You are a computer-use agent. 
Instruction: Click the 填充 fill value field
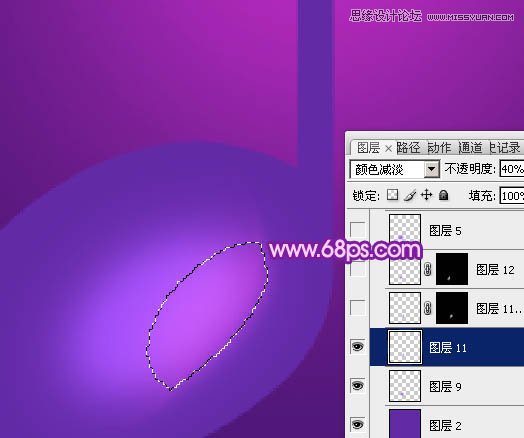(x=512, y=195)
